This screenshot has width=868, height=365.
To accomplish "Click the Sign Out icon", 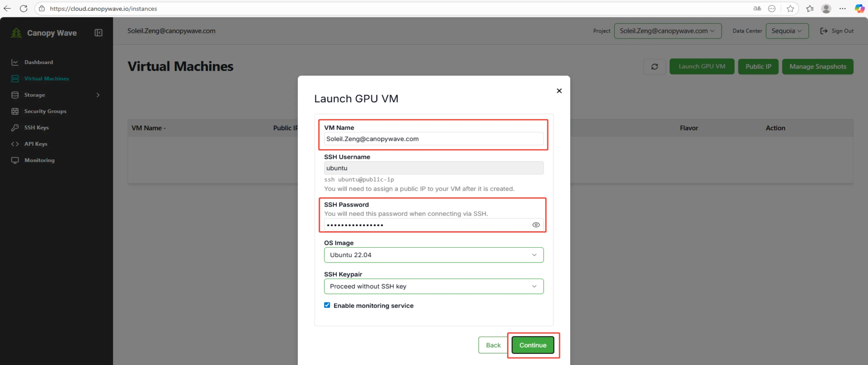I will (824, 31).
